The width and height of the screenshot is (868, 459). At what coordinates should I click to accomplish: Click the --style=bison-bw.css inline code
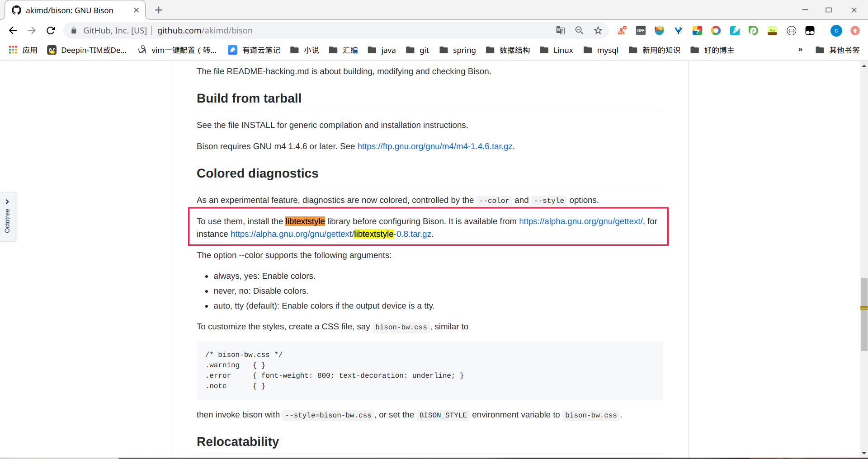coord(328,415)
